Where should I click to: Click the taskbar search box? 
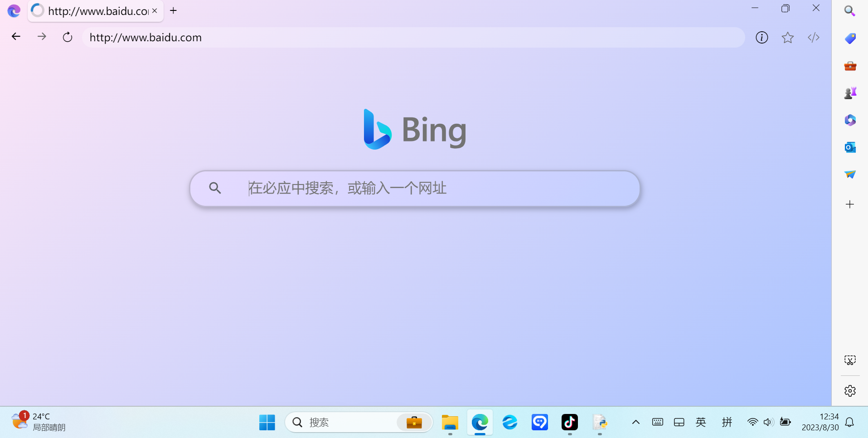pyautogui.click(x=359, y=423)
